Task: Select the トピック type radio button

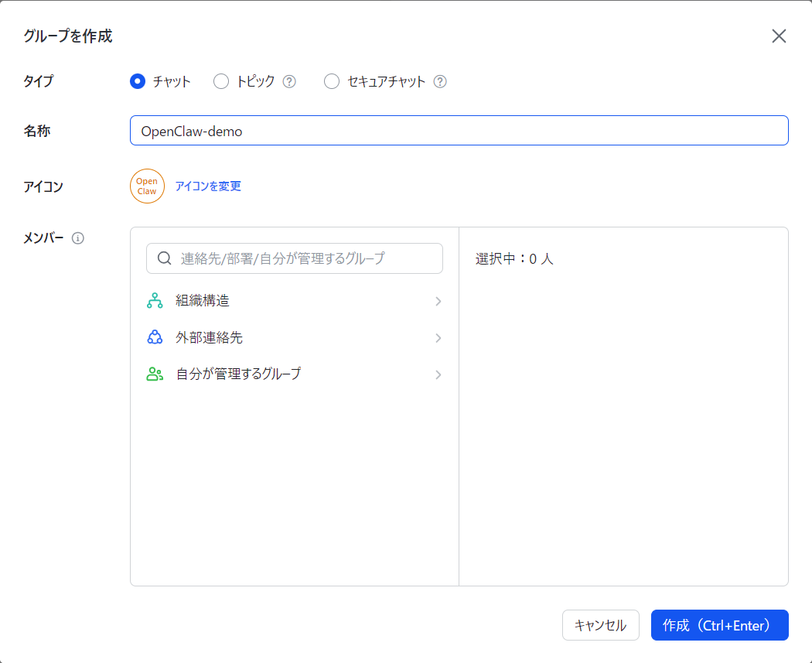Action: coord(221,81)
